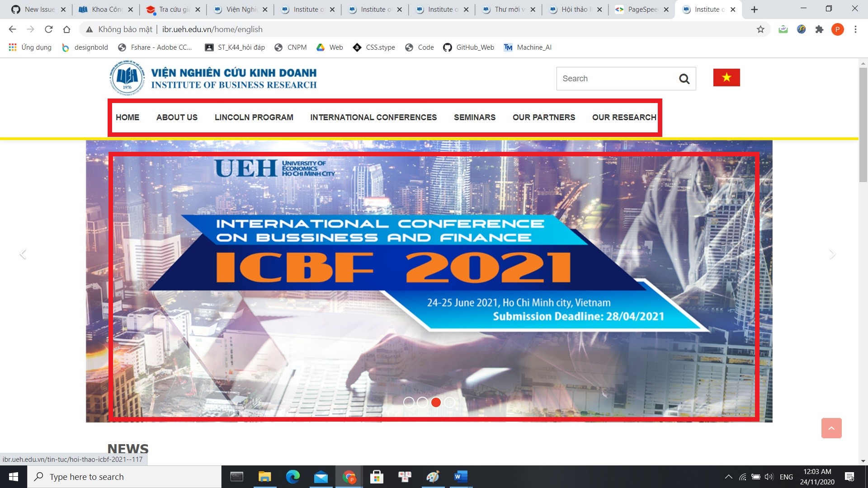Reload the page with the refresh icon
The image size is (868, 488).
49,29
